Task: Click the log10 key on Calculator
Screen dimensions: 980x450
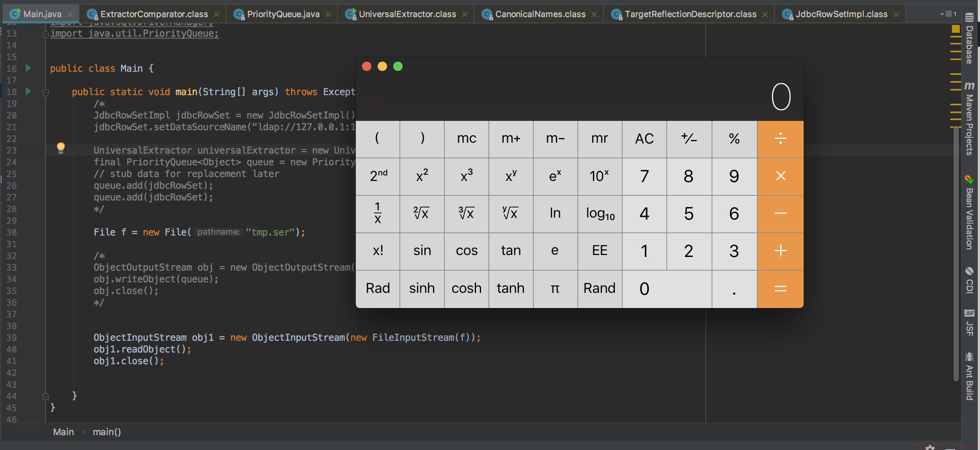Action: click(x=600, y=214)
